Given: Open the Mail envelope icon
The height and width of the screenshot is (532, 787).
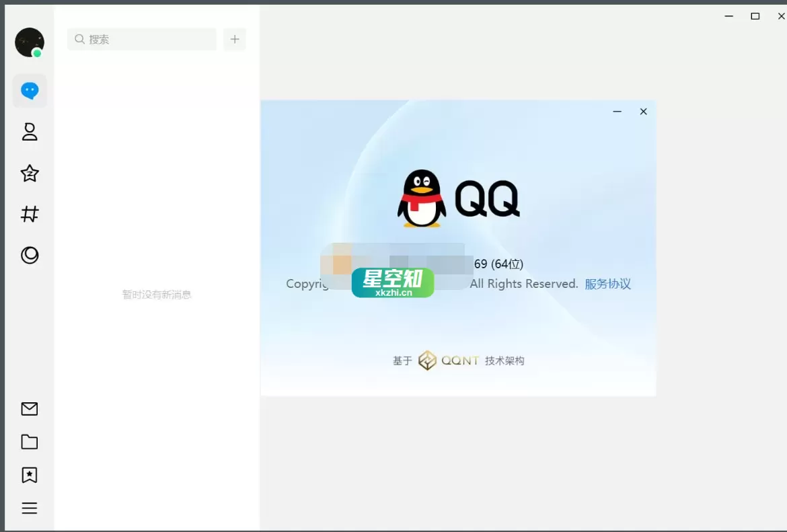Looking at the screenshot, I should point(29,408).
